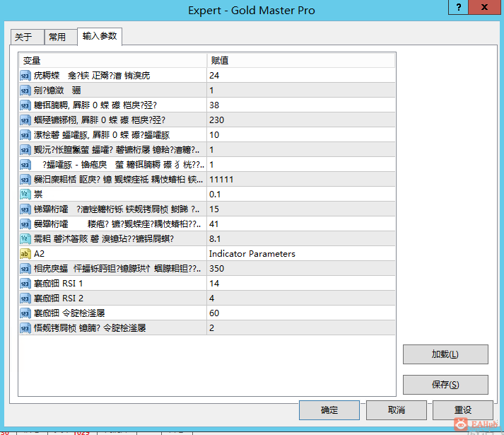Click integer icon of row with value 10
Screen dimensions: 504x435
coord(25,135)
